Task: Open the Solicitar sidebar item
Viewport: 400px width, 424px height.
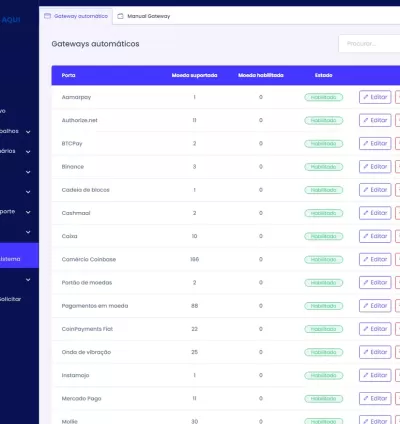Action: (10, 299)
